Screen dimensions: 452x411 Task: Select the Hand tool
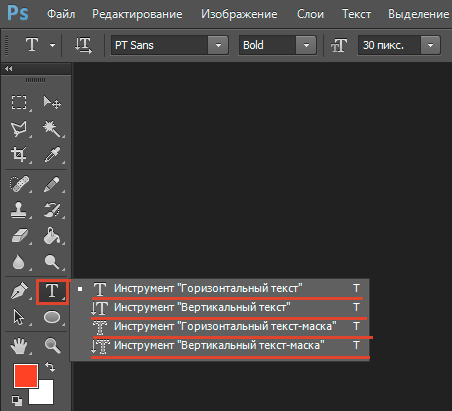coord(19,346)
